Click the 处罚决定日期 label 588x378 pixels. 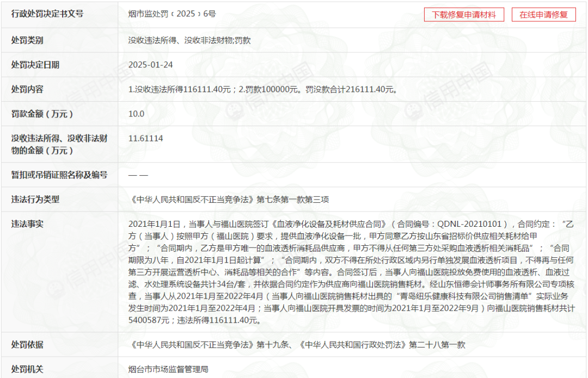tap(35, 65)
